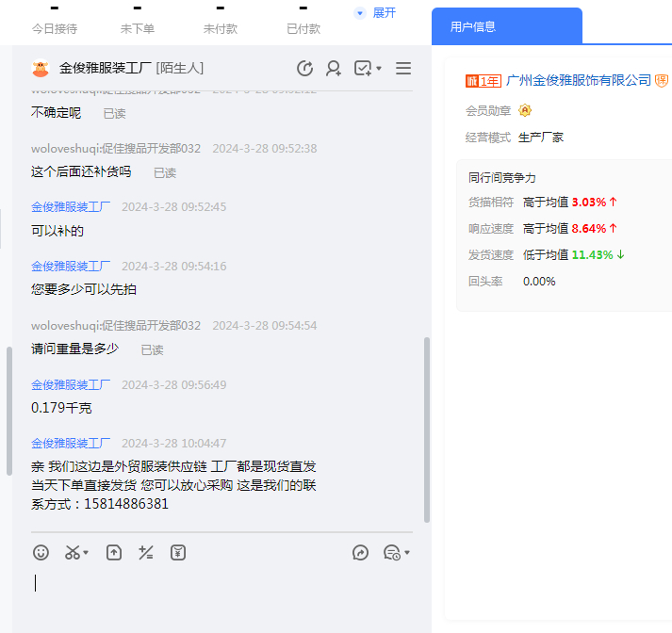
Task: Click 金俊雅服装工厂 avatar in chat header
Action: pos(41,68)
